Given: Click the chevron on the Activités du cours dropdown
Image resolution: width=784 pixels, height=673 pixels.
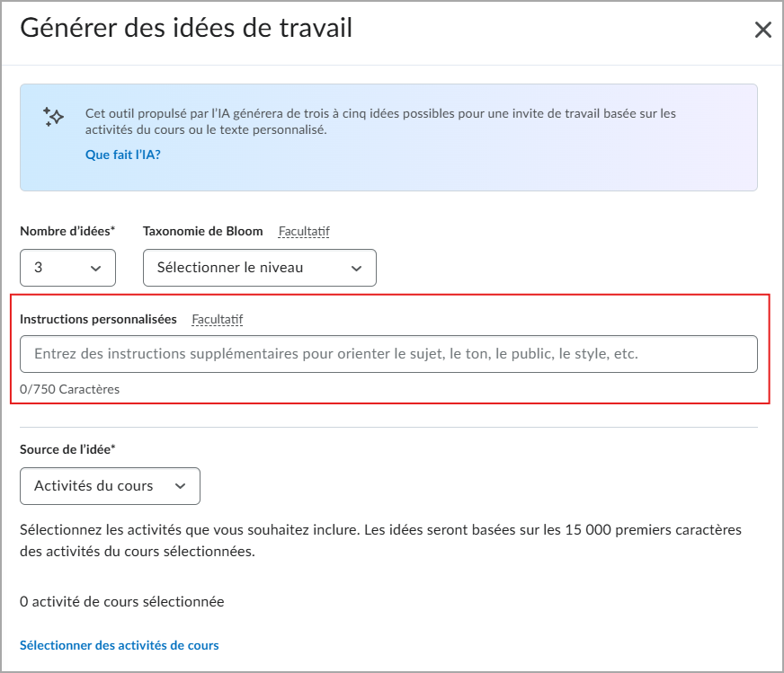Looking at the screenshot, I should (180, 486).
